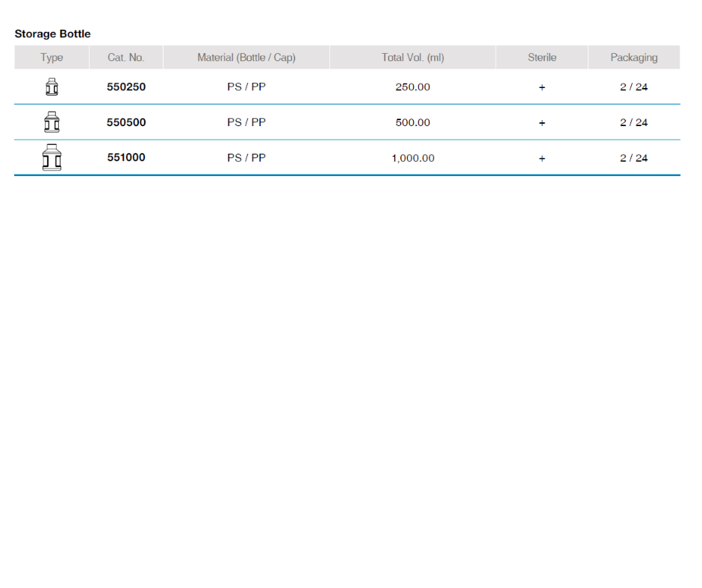
Task: Click the sterile plus sign for 551000
Action: (542, 158)
